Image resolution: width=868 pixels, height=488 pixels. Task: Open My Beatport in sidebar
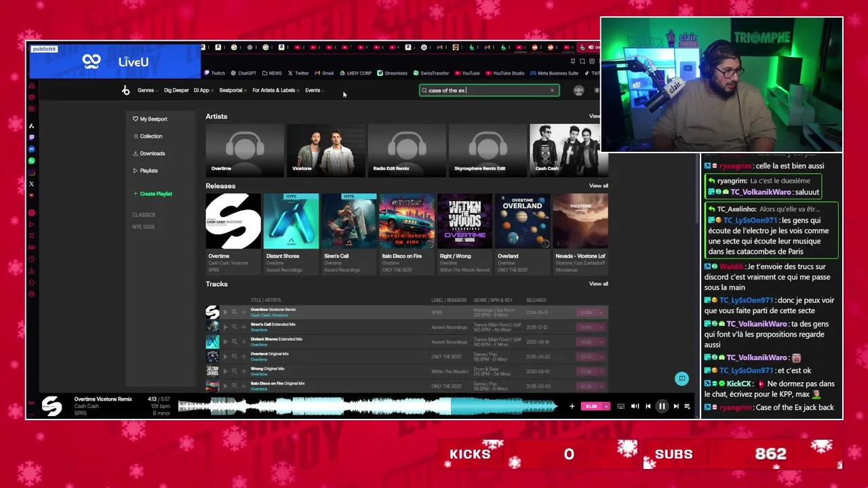point(150,119)
